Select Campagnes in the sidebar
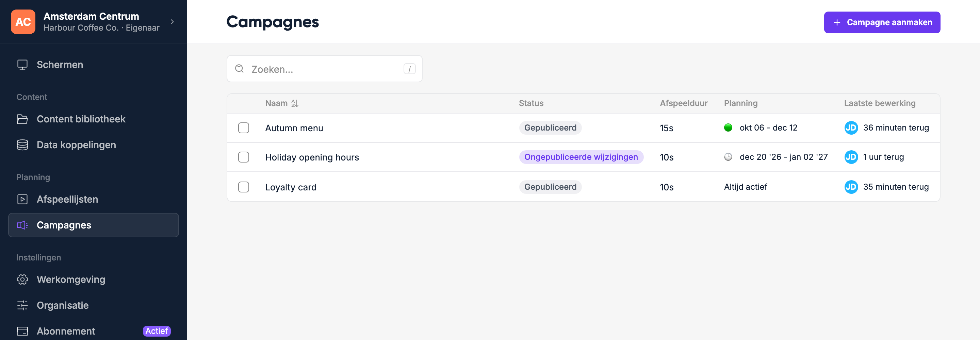 [94, 225]
